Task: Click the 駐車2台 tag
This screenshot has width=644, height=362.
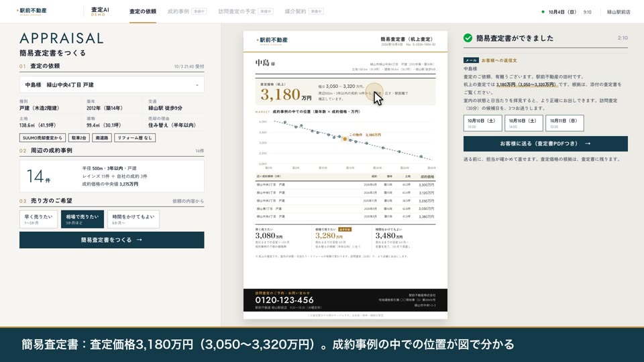Action: [79, 138]
